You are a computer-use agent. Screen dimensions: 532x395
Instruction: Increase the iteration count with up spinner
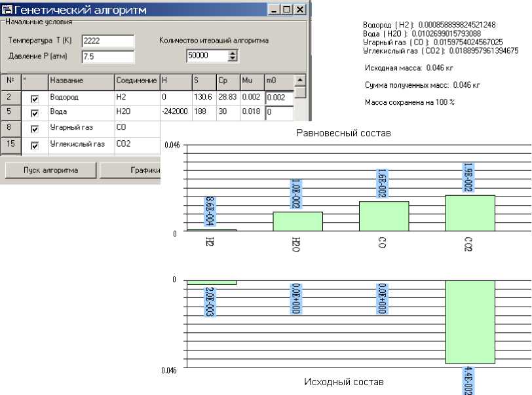[x=233, y=53]
